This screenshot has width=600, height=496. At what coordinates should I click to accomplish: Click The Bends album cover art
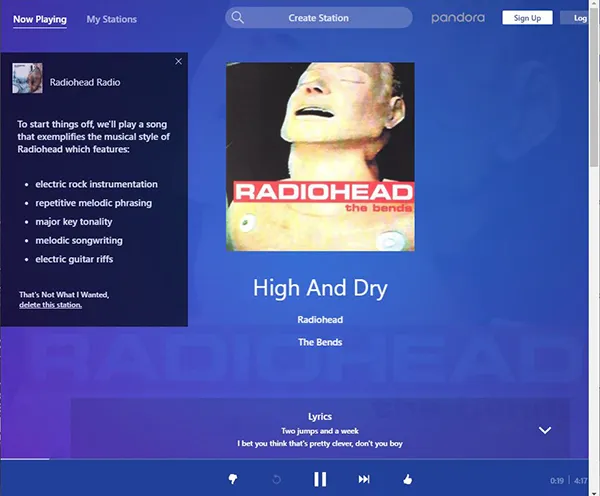[320, 157]
